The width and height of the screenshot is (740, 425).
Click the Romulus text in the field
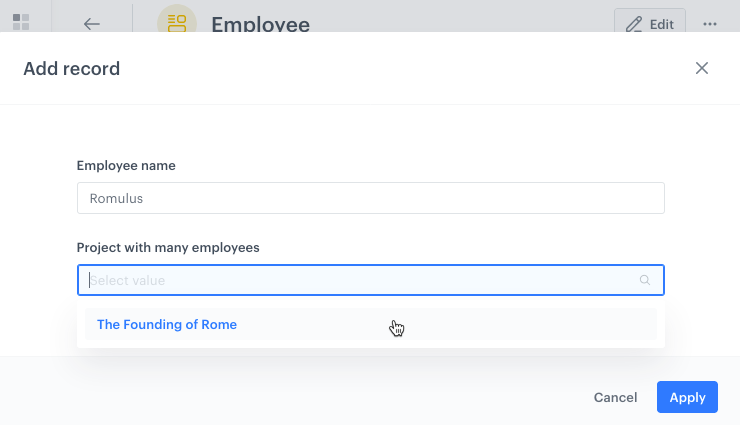[116, 199]
